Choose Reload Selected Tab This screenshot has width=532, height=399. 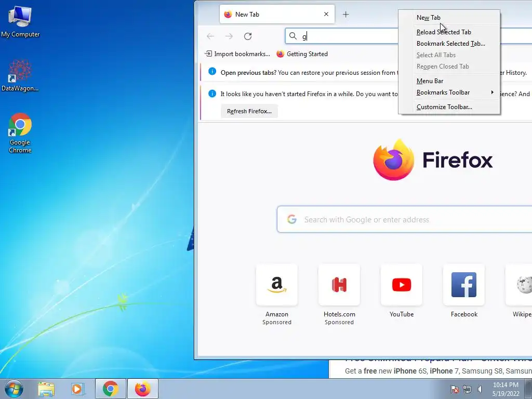(449, 32)
